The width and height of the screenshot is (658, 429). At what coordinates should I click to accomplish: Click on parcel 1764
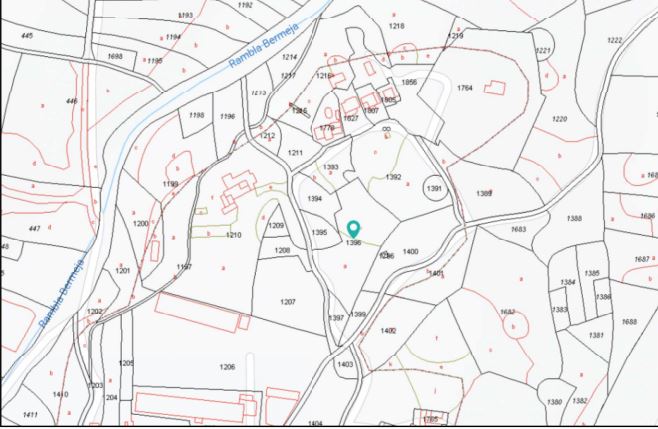click(464, 88)
